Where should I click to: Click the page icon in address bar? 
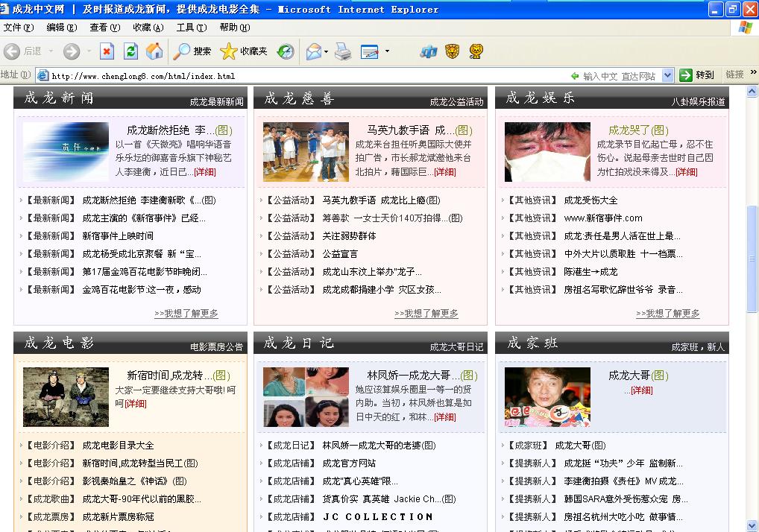pyautogui.click(x=43, y=75)
